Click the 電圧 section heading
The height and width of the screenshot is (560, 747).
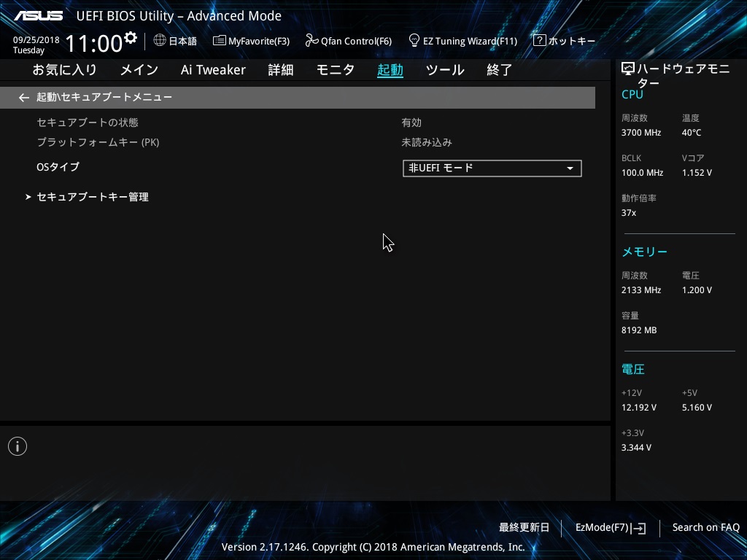pyautogui.click(x=633, y=369)
